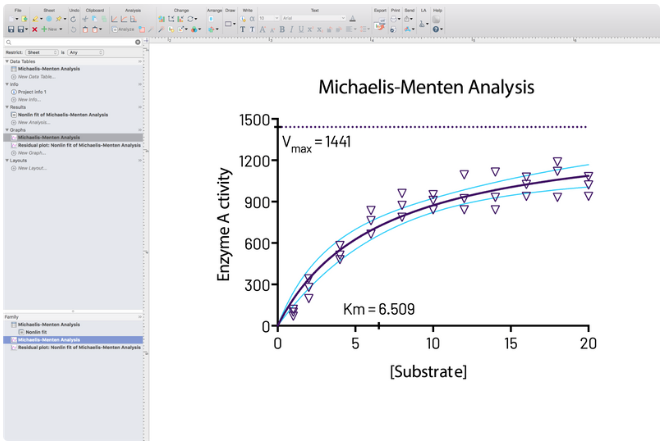This screenshot has width=664, height=445.
Task: Open the Restrict Sheet dropdown
Action: [x=42, y=53]
